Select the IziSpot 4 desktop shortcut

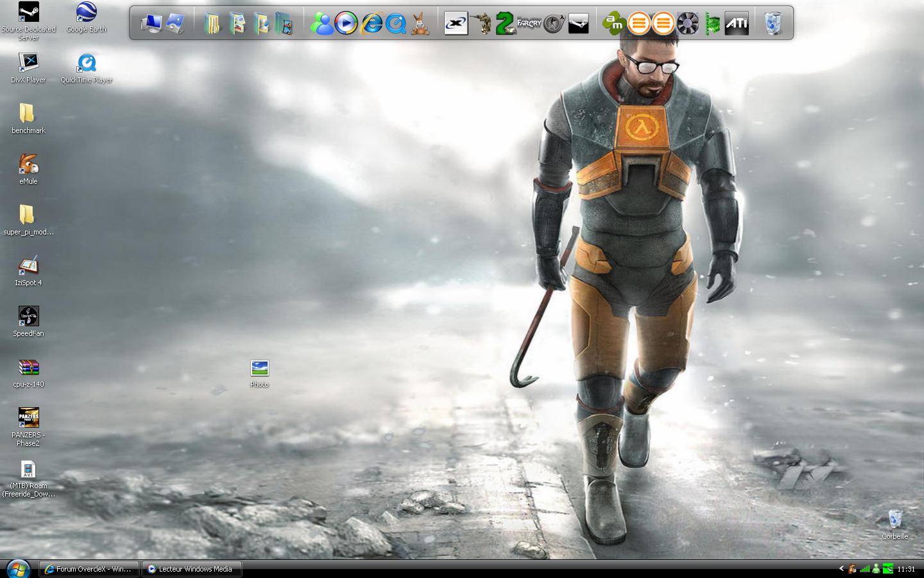(28, 271)
